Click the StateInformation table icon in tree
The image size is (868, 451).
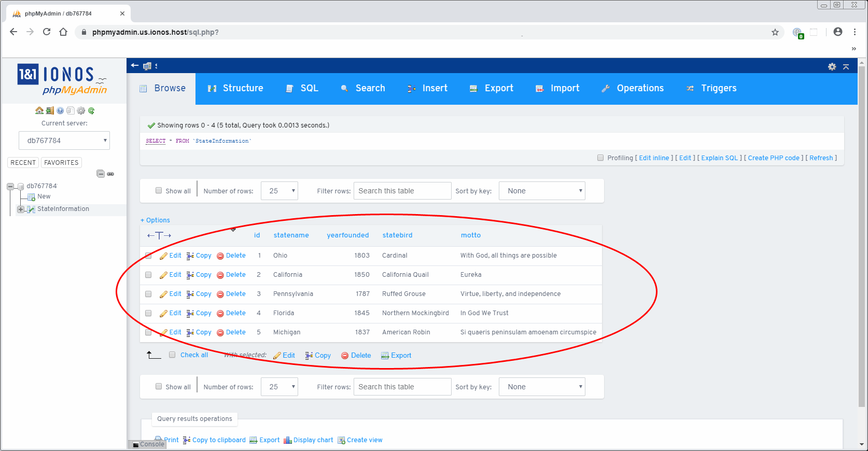[x=31, y=209]
